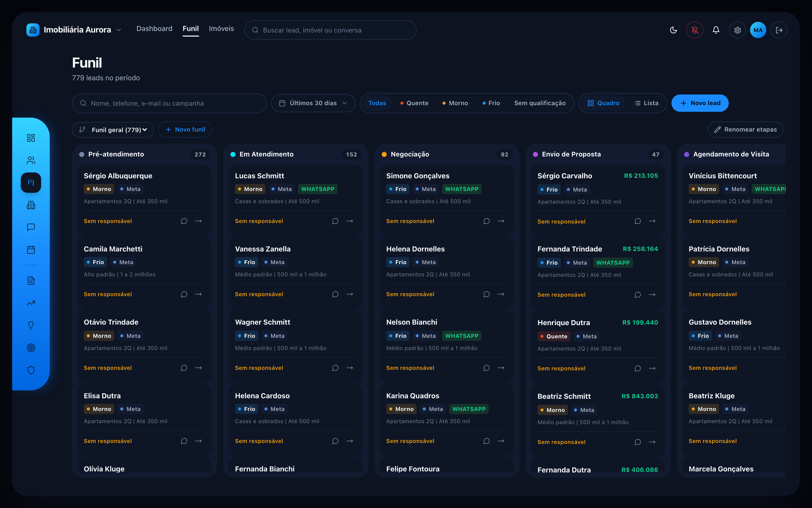812x508 pixels.
Task: Open goals target icon in sidebar
Action: (x=31, y=348)
